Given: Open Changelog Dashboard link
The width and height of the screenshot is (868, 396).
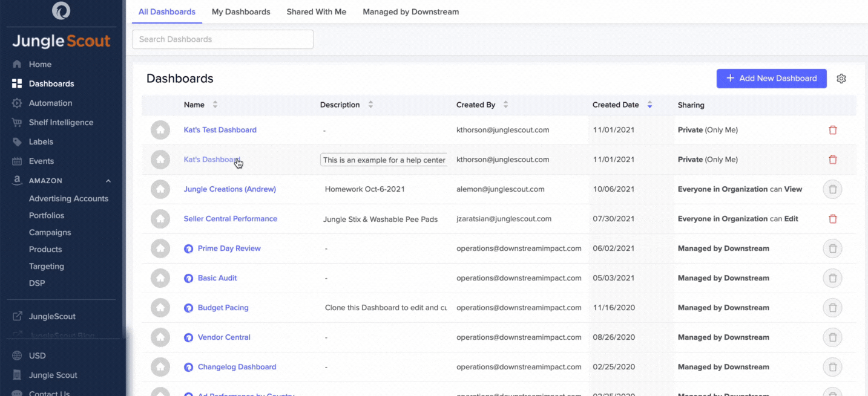Looking at the screenshot, I should 237,367.
